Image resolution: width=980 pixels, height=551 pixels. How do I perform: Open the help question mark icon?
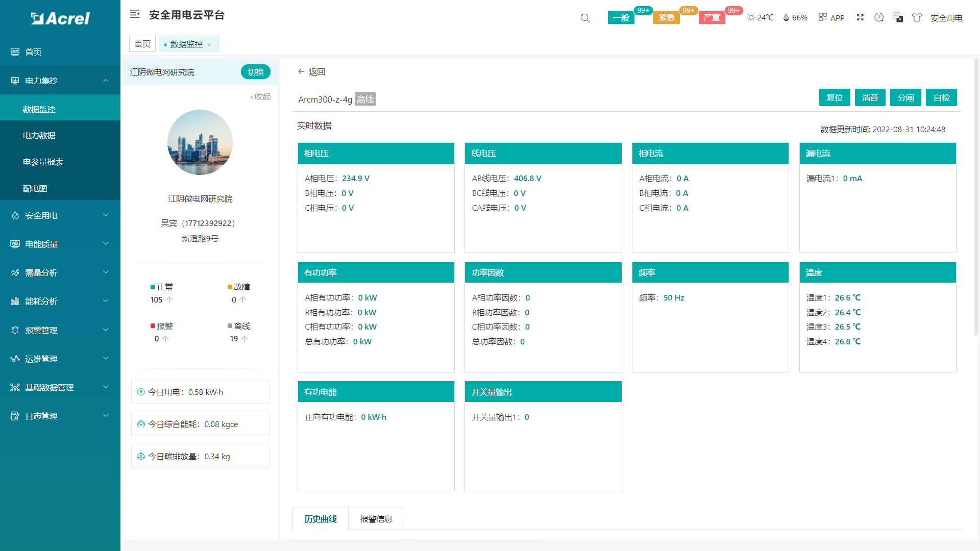pyautogui.click(x=879, y=17)
